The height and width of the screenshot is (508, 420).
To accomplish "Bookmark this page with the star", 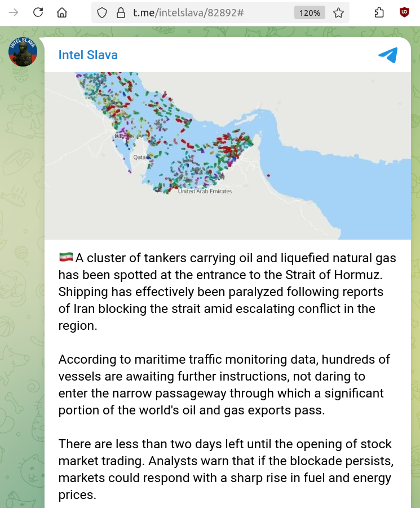I will click(338, 12).
